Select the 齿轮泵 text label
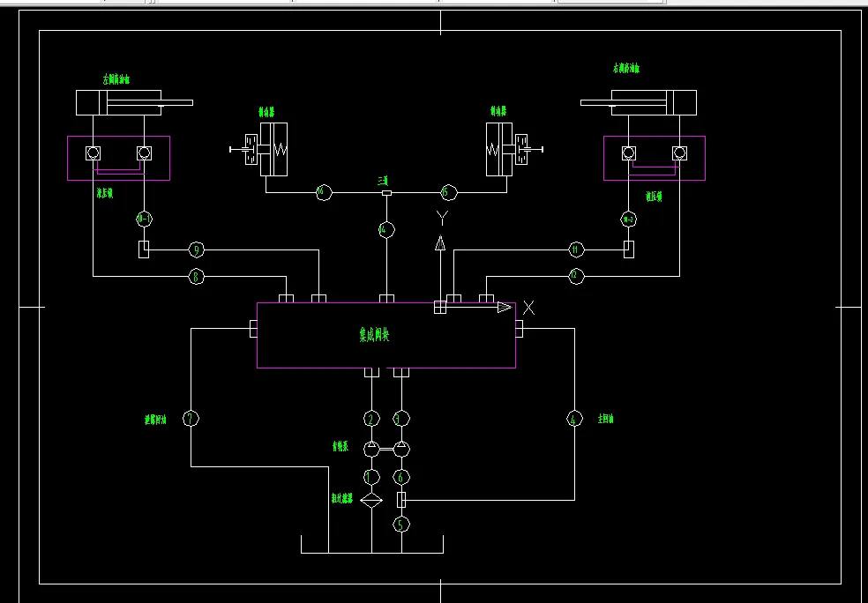 (x=340, y=447)
